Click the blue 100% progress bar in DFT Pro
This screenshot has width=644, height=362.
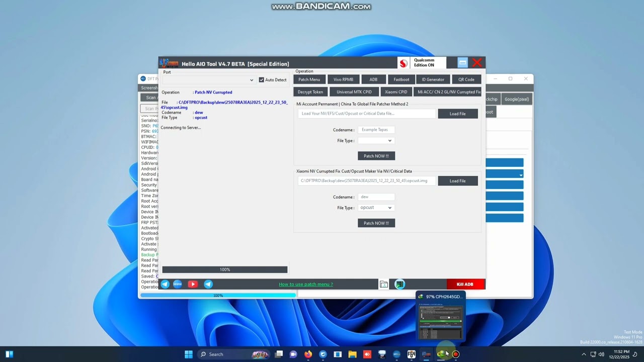click(218, 296)
